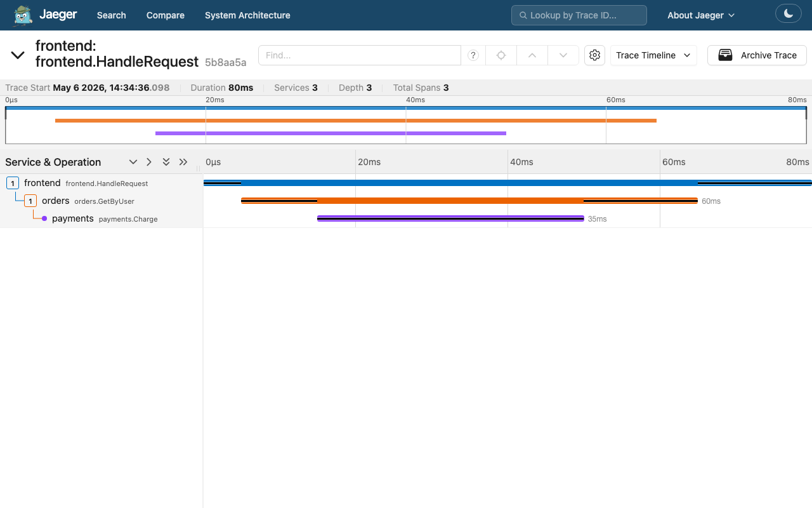Open trace settings gear icon
The height and width of the screenshot is (508, 812).
click(x=594, y=55)
